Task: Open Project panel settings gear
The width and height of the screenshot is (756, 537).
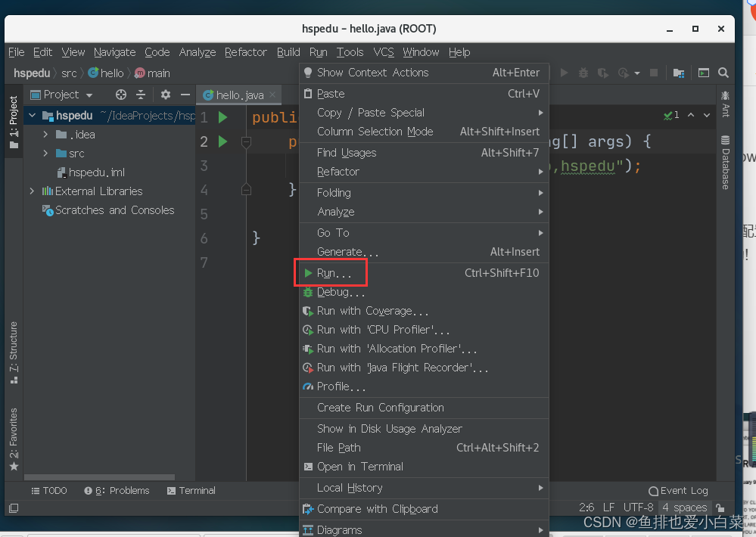Action: coord(166,95)
